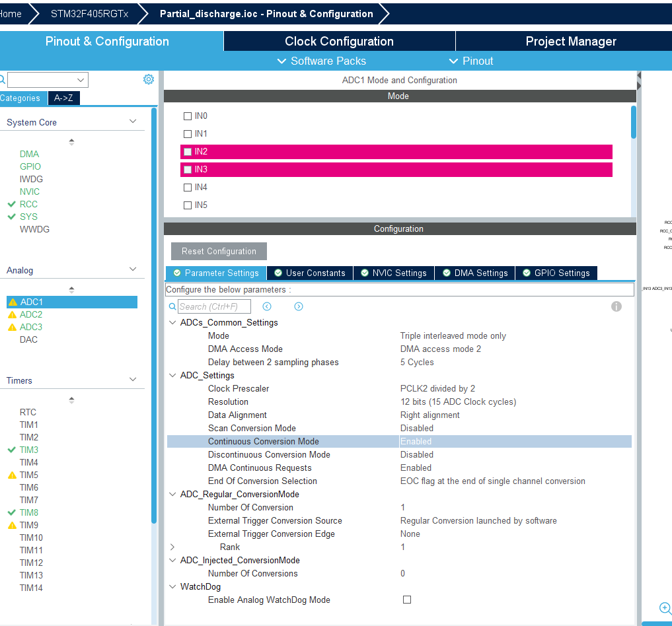This screenshot has height=626, width=672.
Task: Click STM32F405RGTx breadcrumb
Action: (x=90, y=14)
